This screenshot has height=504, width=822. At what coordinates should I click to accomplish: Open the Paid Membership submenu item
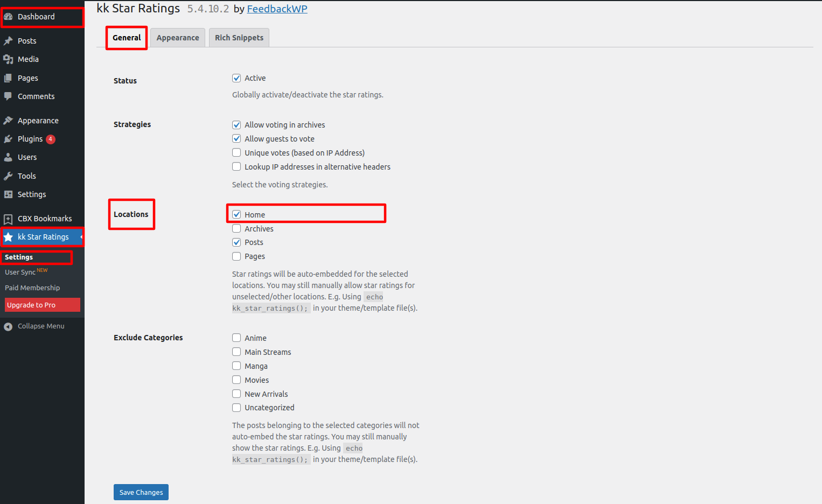tap(32, 288)
